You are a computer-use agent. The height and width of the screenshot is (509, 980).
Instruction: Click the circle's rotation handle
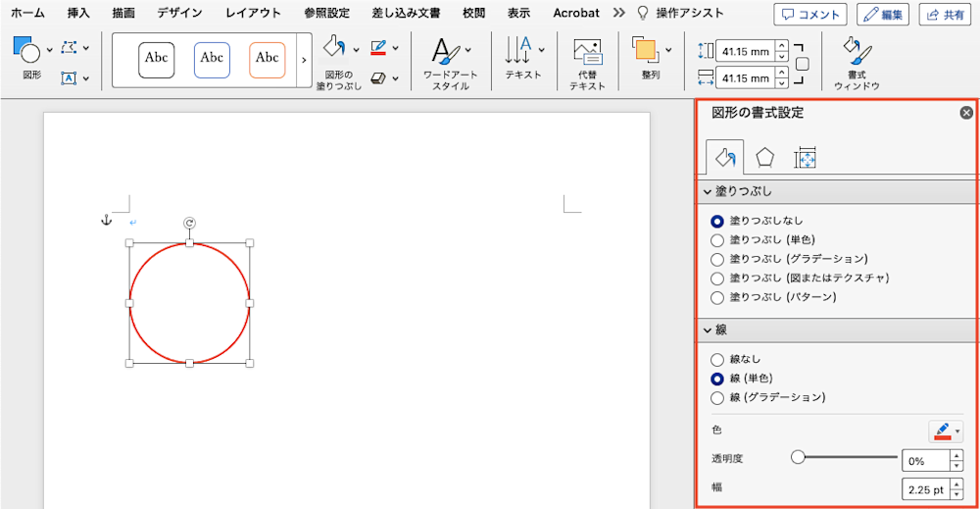click(189, 224)
